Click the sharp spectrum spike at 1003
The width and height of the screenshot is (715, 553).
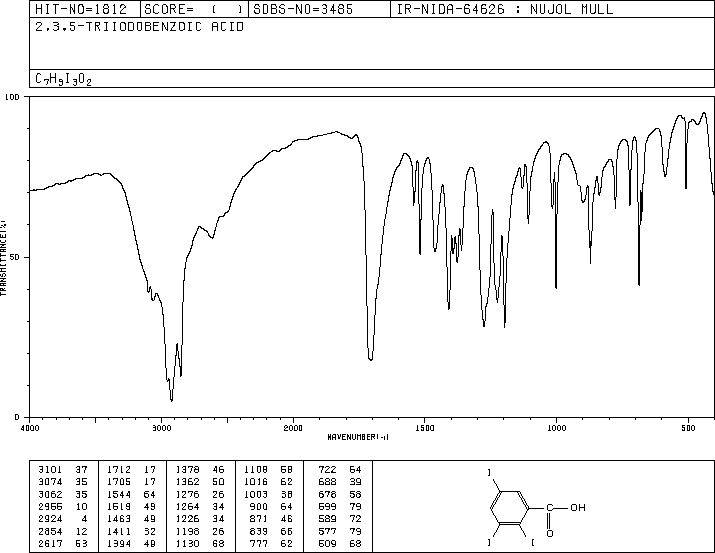point(556,287)
